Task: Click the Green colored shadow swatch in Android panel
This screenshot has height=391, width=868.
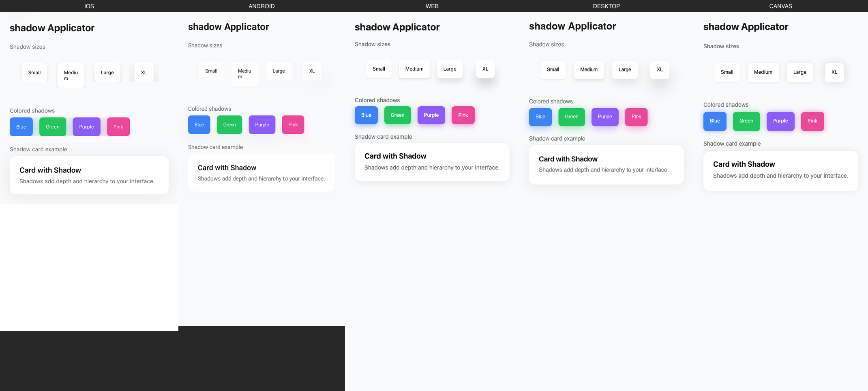Action: click(229, 125)
